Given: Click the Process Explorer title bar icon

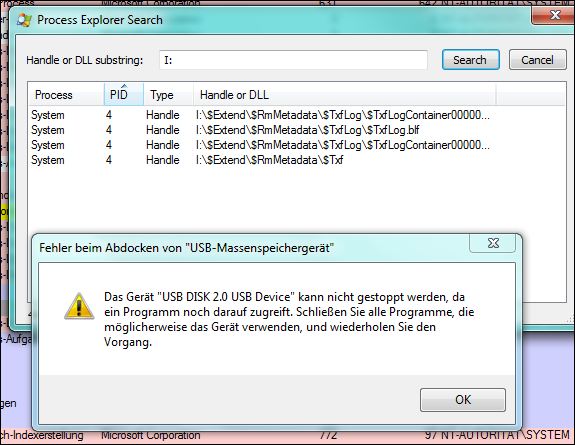Looking at the screenshot, I should tap(24, 20).
